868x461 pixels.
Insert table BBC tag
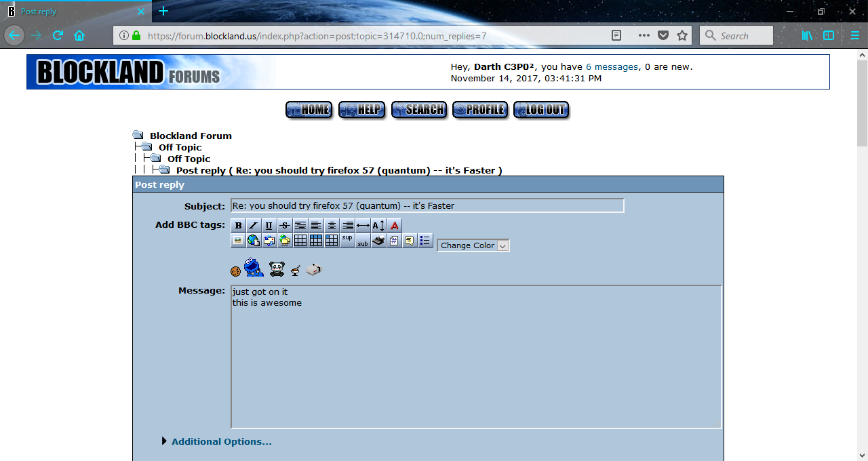pos(300,241)
